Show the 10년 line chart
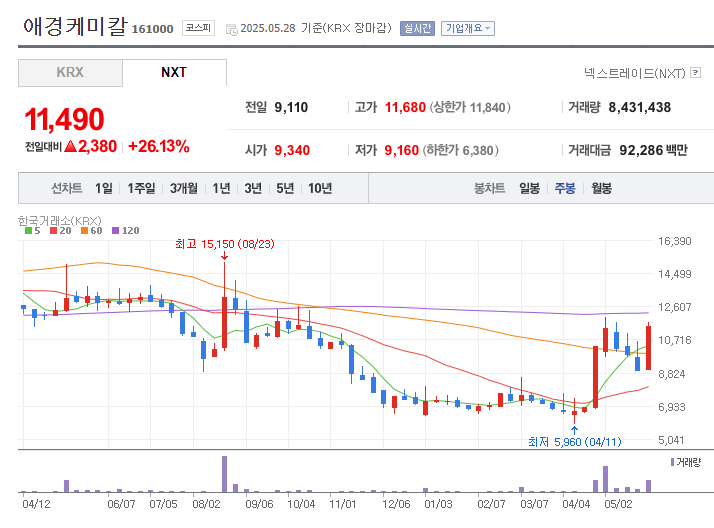The image size is (714, 528). 320,188
